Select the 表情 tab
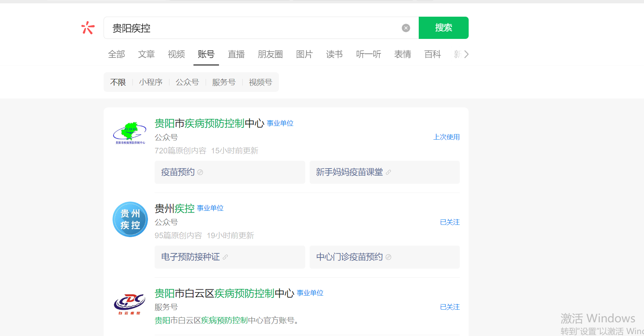This screenshot has width=644, height=336. (403, 54)
